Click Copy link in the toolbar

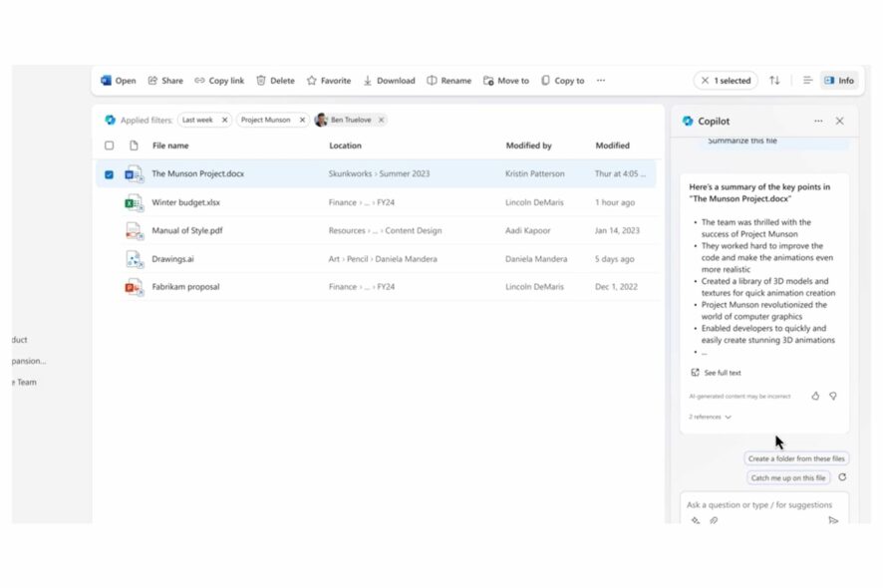[x=219, y=81]
